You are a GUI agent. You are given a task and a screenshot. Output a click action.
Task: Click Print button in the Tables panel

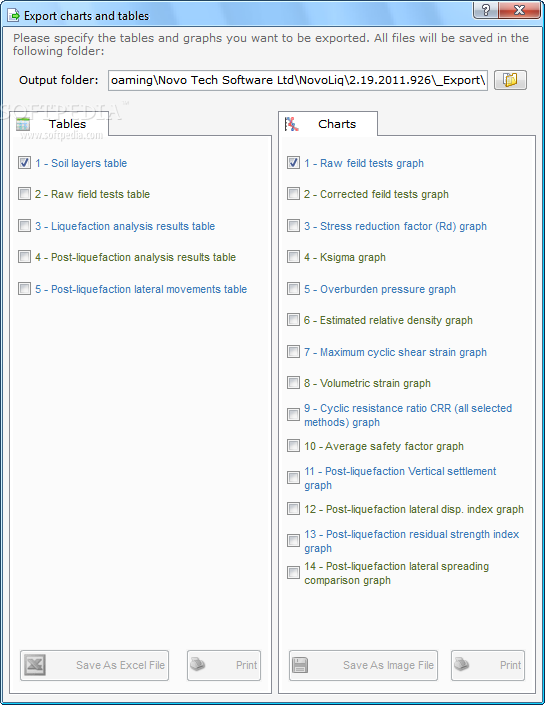(x=224, y=665)
